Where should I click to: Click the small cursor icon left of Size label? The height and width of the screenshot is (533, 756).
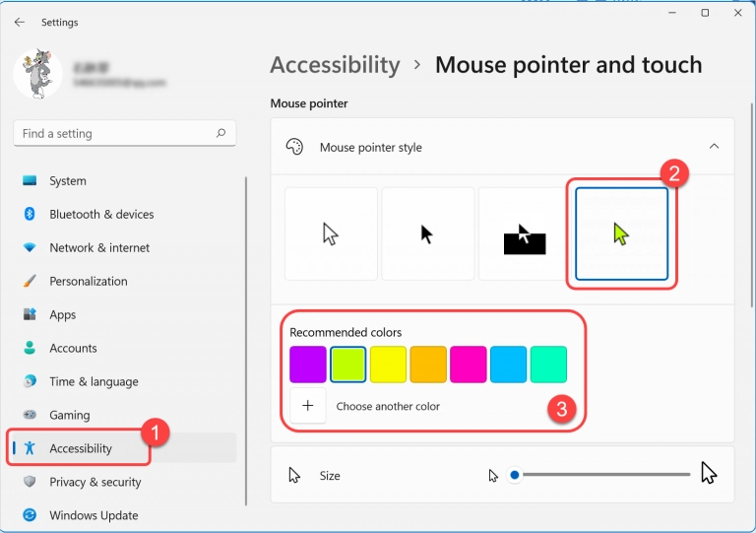294,475
